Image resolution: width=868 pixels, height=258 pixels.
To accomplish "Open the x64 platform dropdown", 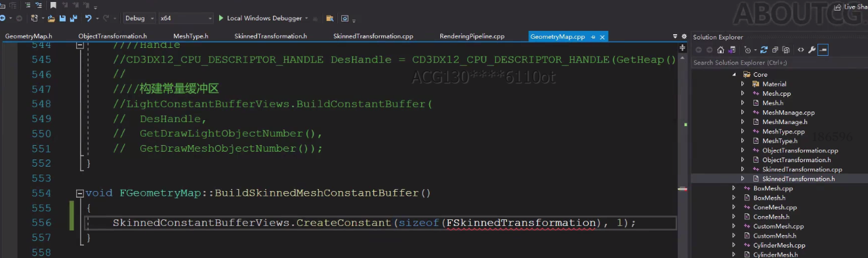I will click(x=186, y=18).
